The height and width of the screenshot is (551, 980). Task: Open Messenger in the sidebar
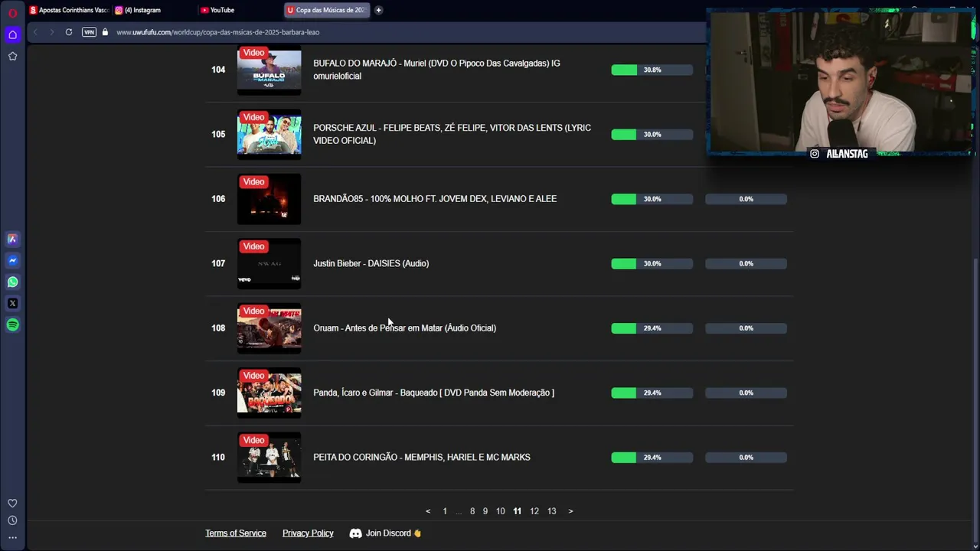(x=12, y=260)
